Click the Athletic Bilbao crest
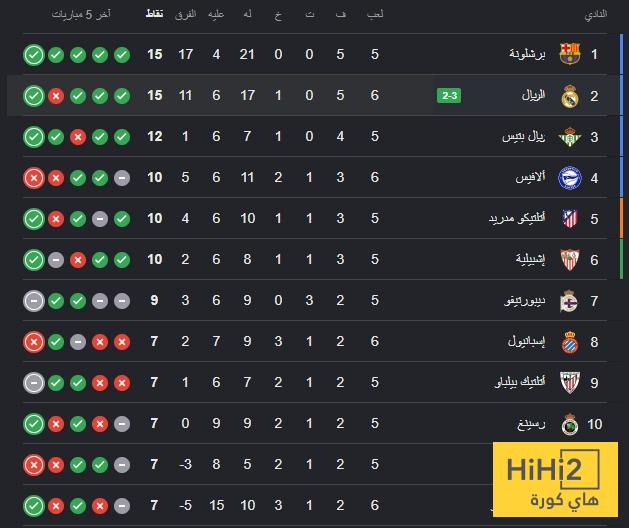629x528 pixels. (x=570, y=383)
